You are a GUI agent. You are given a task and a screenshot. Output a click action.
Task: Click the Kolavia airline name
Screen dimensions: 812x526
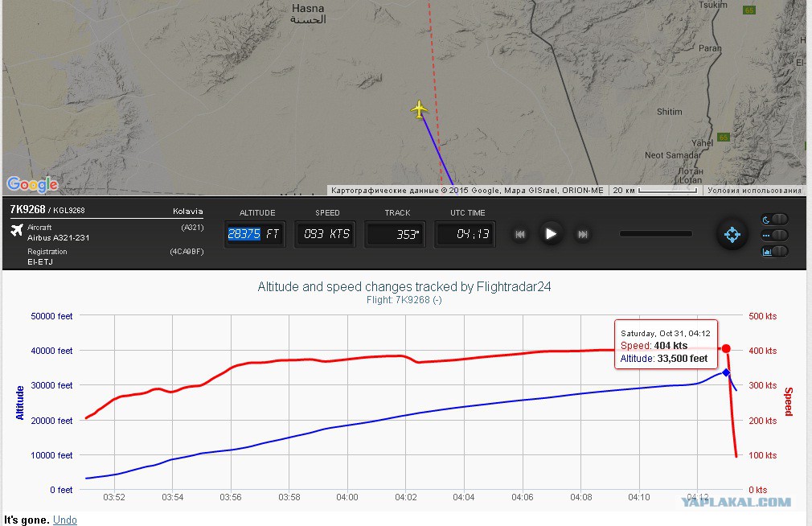point(187,211)
